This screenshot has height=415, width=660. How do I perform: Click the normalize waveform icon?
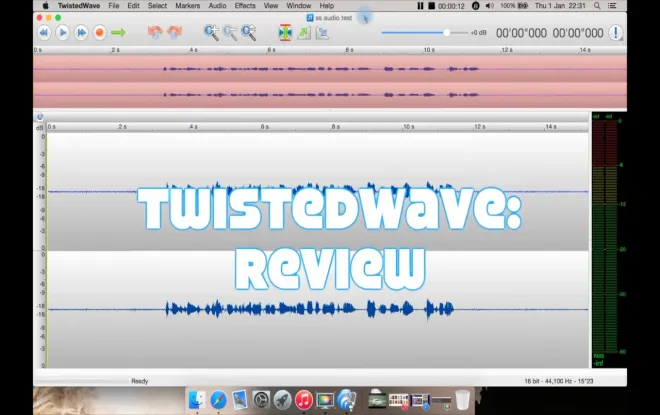point(322,32)
